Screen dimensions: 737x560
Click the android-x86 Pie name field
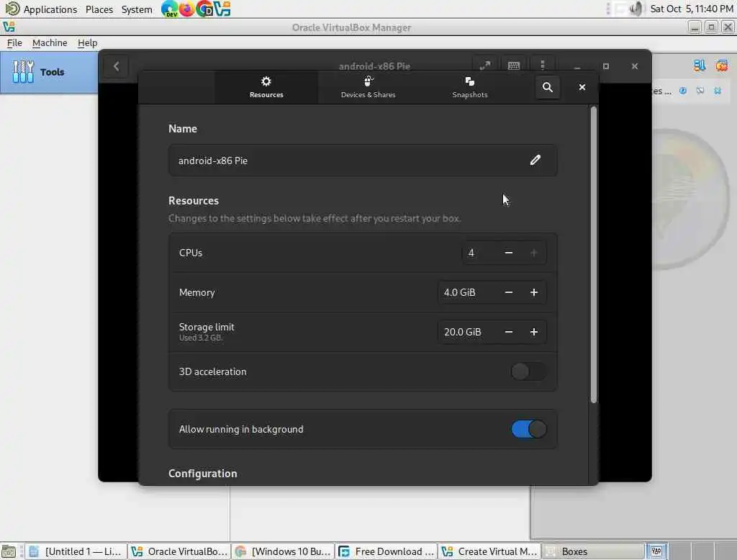pyautogui.click(x=363, y=161)
